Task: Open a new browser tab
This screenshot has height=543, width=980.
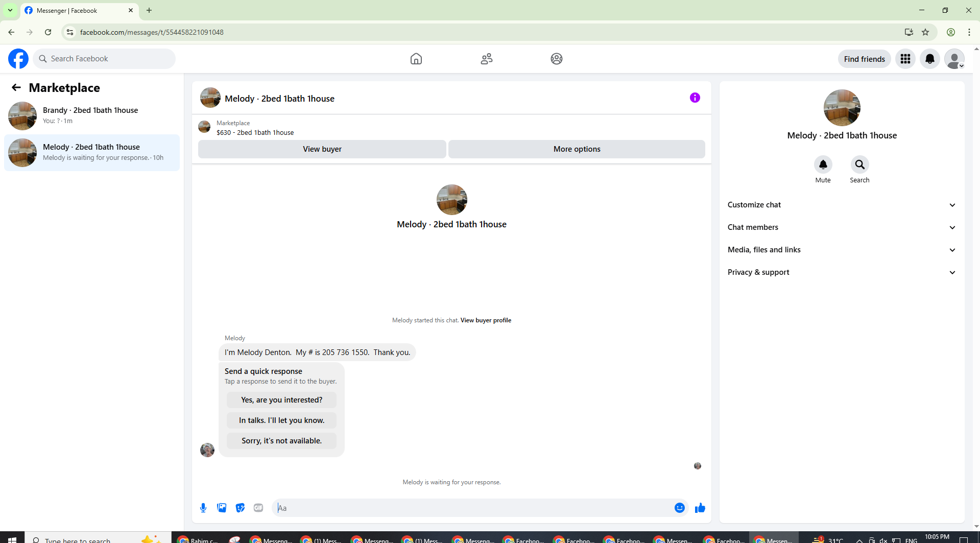Action: tap(149, 10)
